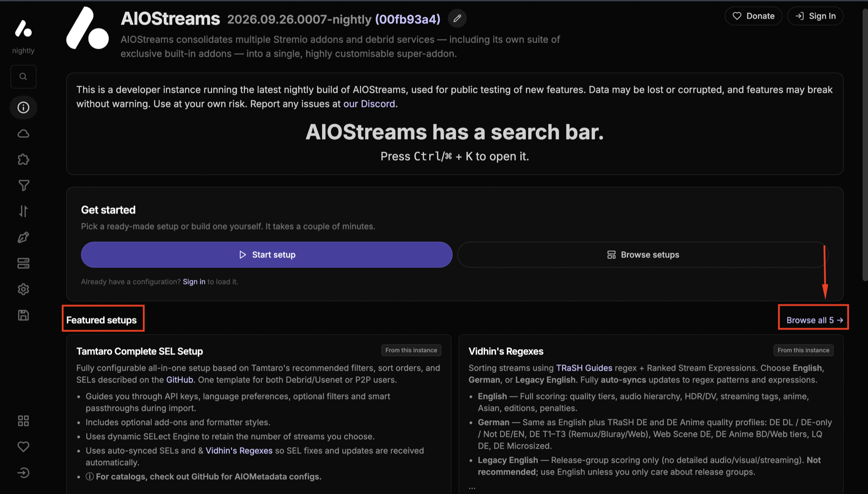Open the Browse setups button
The height and width of the screenshot is (494, 868).
tap(643, 254)
